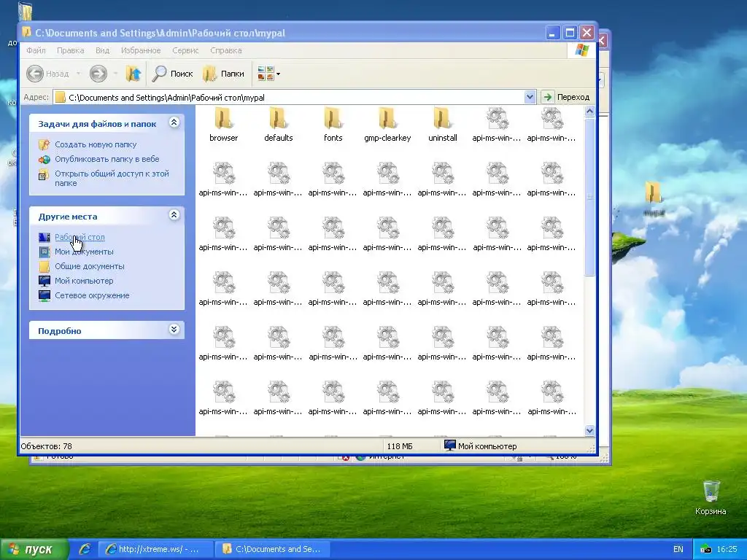Click the Сетевое окружение sidebar icon
The image size is (747, 560).
point(44,296)
